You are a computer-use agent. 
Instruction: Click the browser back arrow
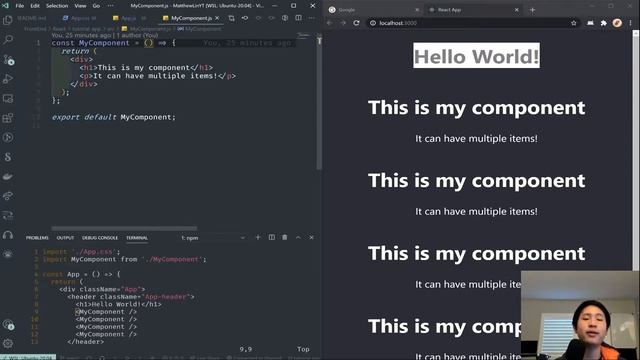click(329, 23)
